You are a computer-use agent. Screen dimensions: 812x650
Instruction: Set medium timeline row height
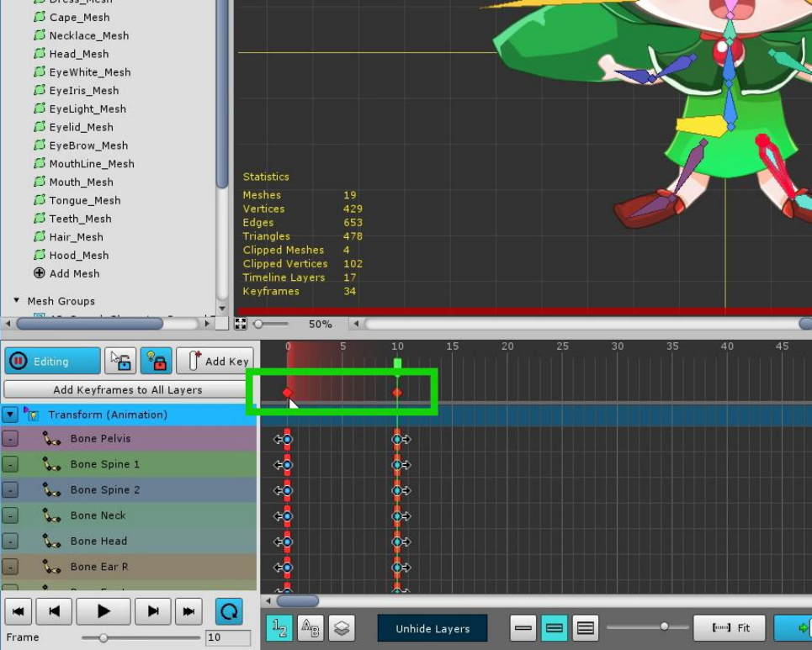[x=555, y=628]
